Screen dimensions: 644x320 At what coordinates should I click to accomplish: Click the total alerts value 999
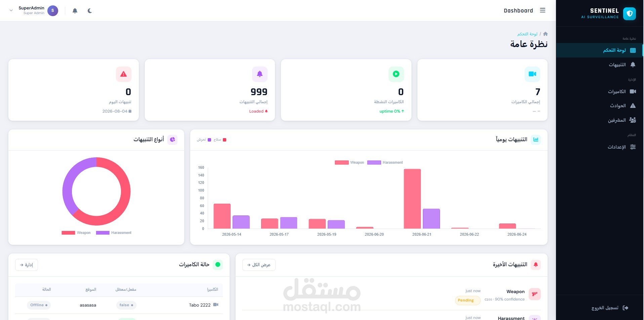[259, 92]
